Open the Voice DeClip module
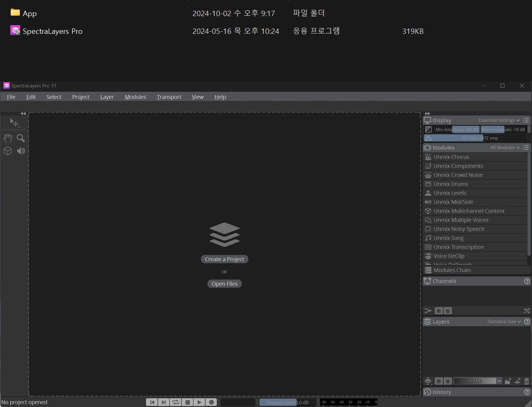 475,256
